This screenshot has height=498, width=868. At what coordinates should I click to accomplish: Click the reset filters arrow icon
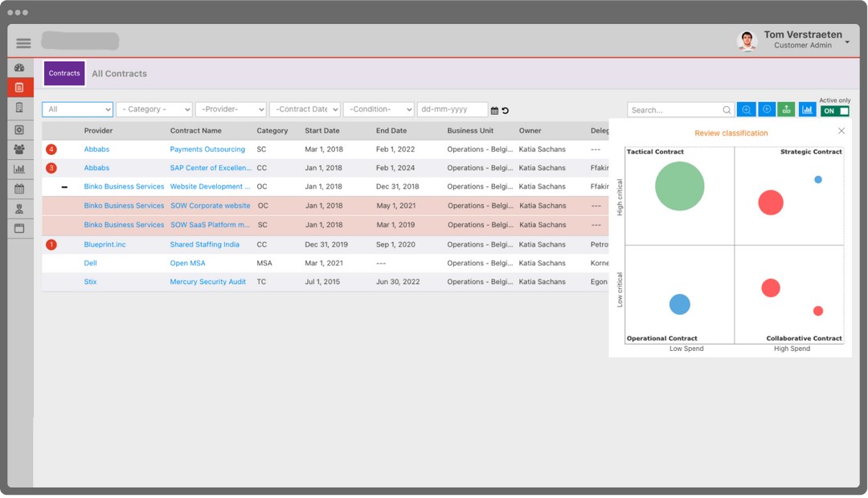[506, 111]
